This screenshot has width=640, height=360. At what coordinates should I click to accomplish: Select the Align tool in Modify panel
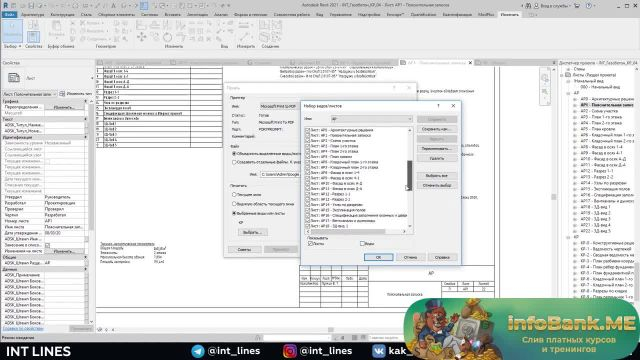click(142, 25)
